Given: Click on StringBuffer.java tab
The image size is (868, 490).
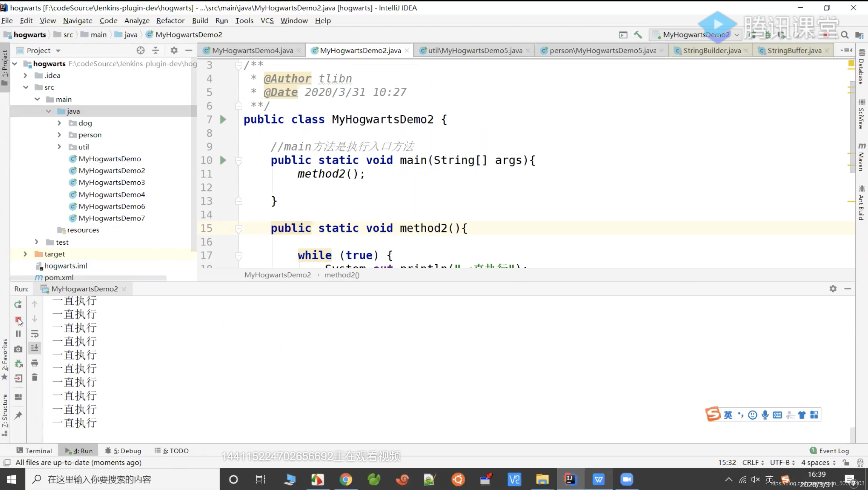Looking at the screenshot, I should 795,49.
